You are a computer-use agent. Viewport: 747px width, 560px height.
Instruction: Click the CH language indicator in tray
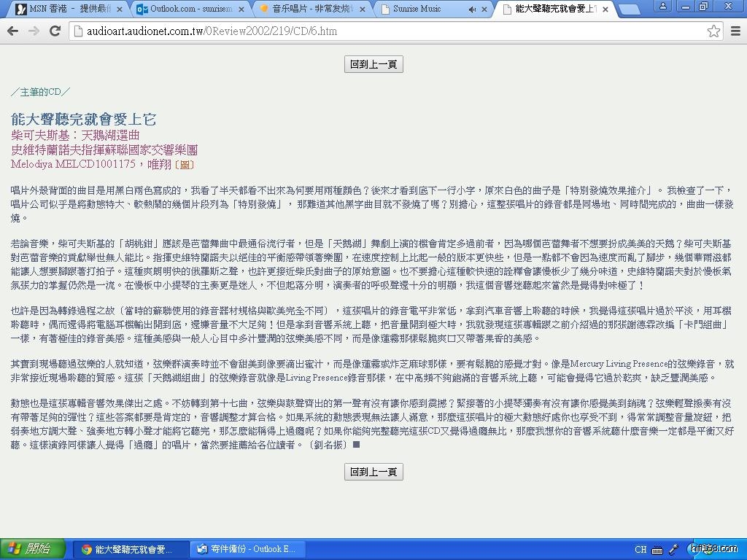tap(640, 550)
